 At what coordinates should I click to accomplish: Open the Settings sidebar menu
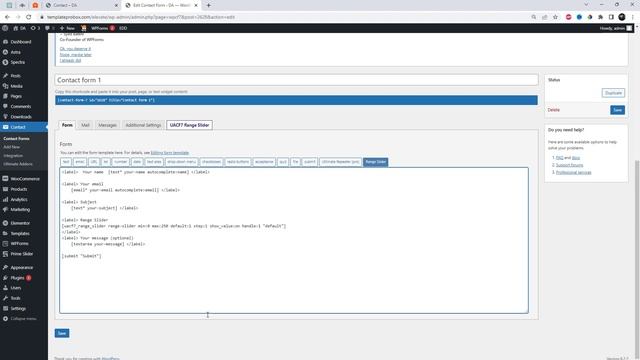coord(18,309)
